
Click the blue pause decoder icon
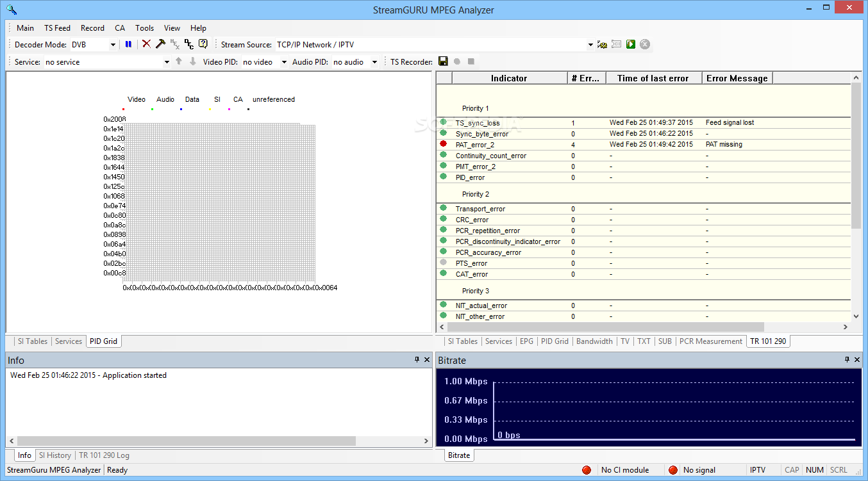pos(128,44)
